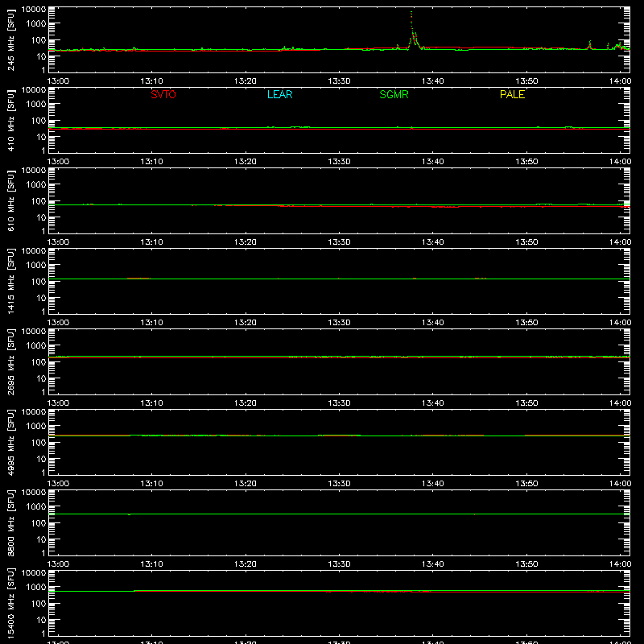This screenshot has height=644, width=644.
Task: Click 13:20 label under the 8800 MHz plot
Action: point(246,564)
